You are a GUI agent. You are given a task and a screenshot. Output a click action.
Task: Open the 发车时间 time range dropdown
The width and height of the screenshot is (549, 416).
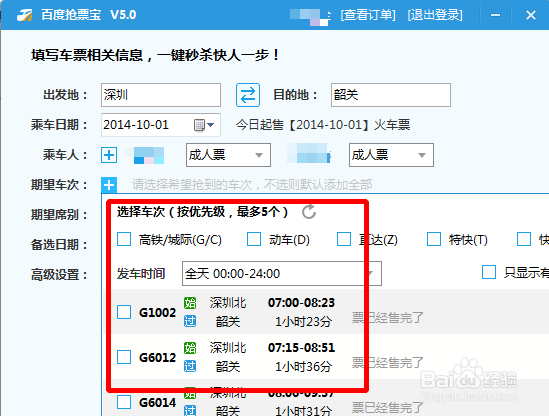(282, 273)
